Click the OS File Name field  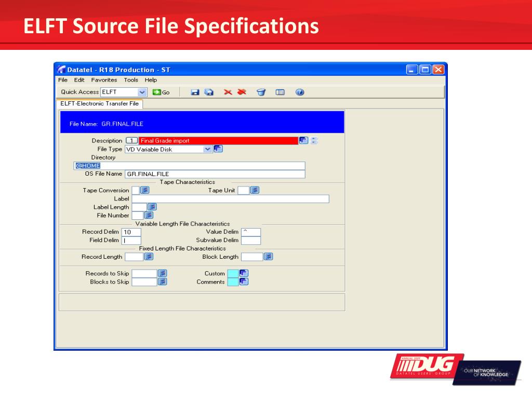(215, 174)
